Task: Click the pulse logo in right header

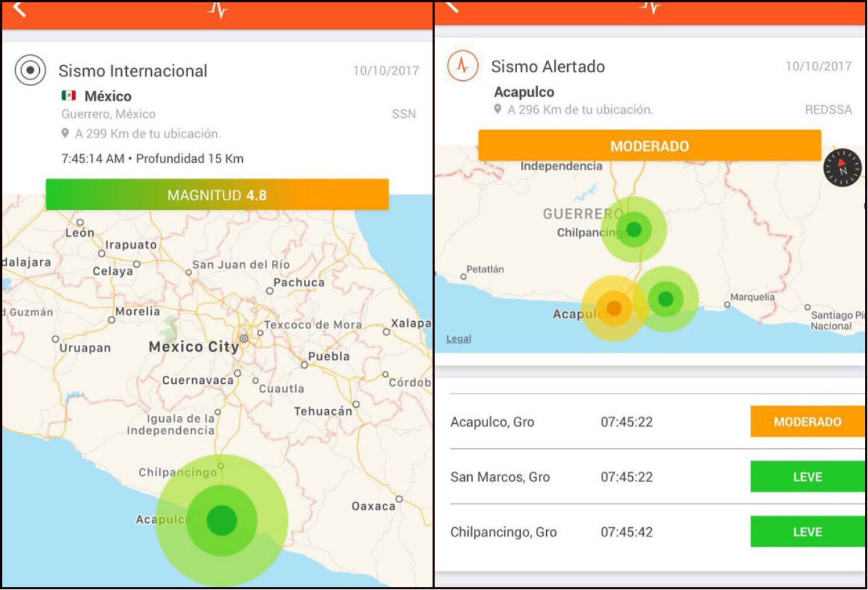Action: 650,7
